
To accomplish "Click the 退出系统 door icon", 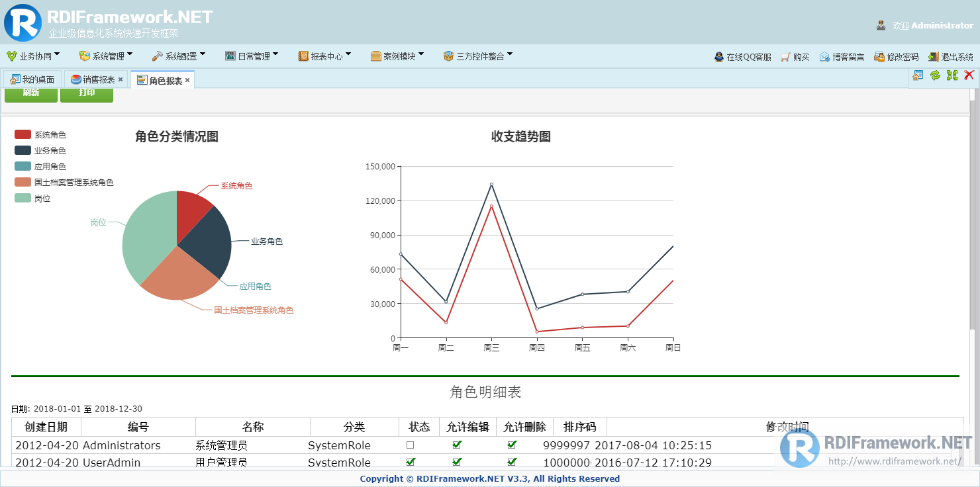I will point(934,57).
